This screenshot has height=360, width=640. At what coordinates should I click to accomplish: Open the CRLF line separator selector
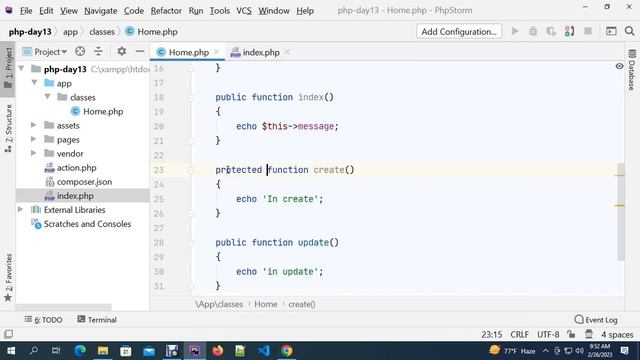(x=519, y=334)
